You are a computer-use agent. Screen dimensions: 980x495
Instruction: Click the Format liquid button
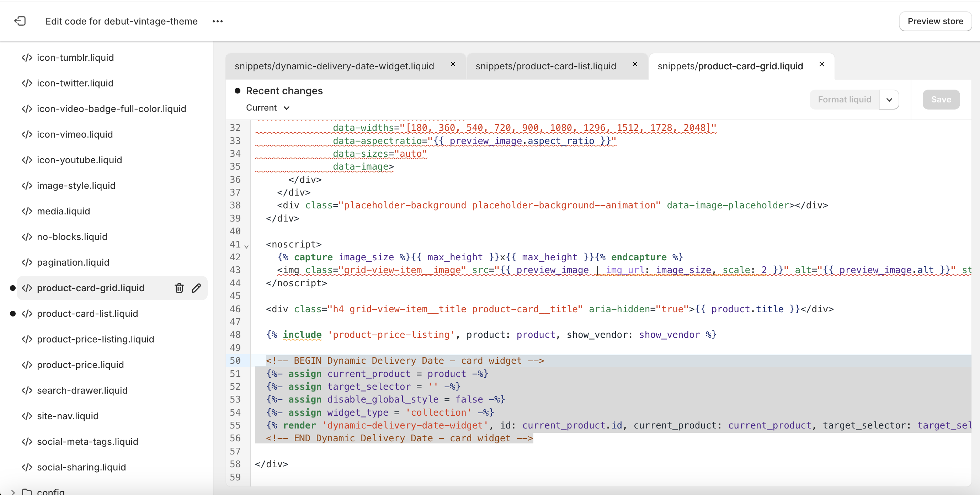[844, 99]
